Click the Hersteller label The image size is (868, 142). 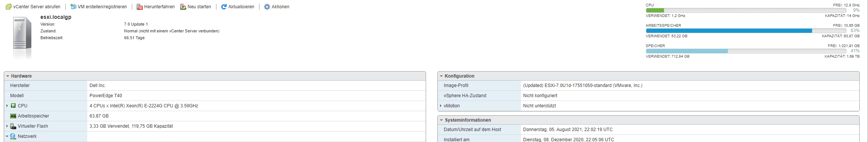(x=20, y=86)
